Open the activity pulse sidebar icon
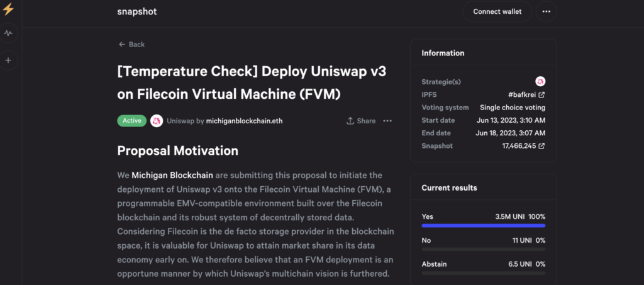The width and height of the screenshot is (644, 285). [8, 33]
